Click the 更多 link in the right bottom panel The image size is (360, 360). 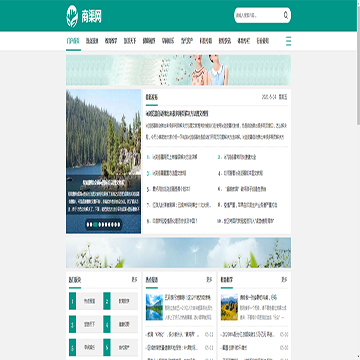(284, 280)
